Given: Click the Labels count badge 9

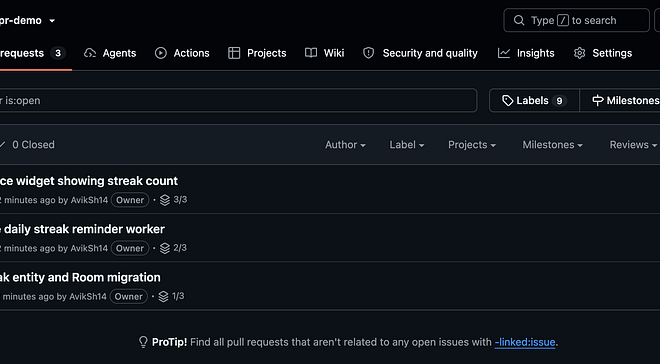Looking at the screenshot, I should (x=559, y=101).
